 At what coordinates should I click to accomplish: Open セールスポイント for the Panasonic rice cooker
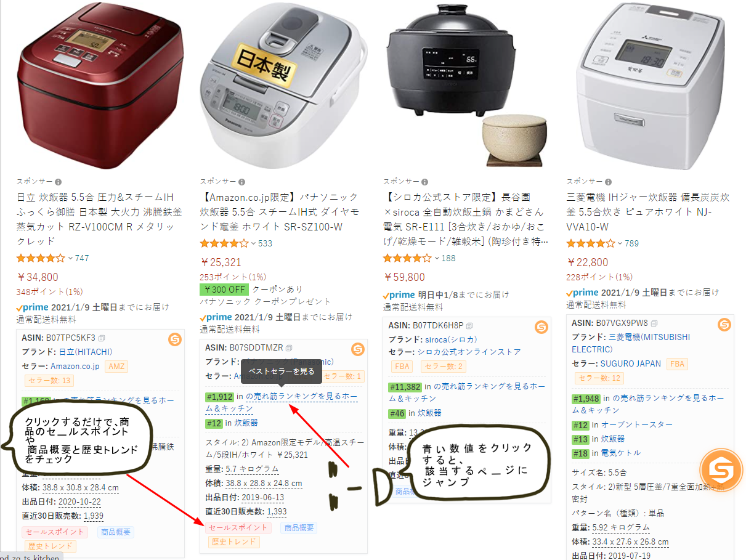[x=238, y=527]
